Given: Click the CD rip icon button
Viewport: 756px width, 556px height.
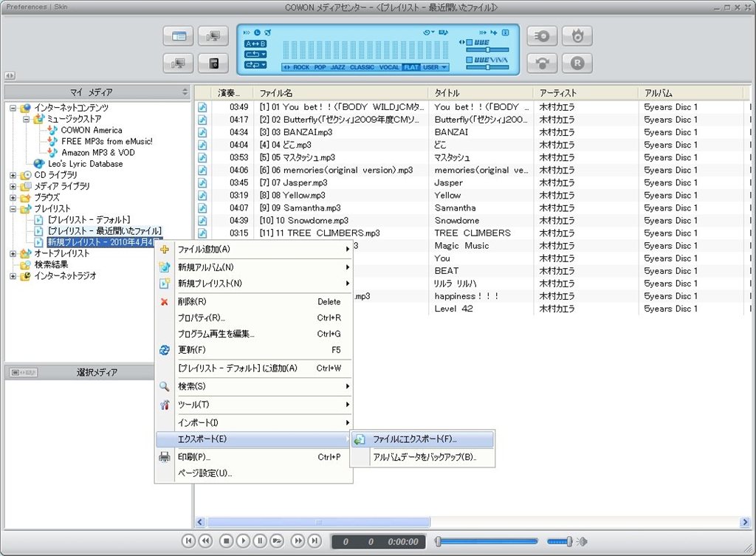Looking at the screenshot, I should click(543, 35).
